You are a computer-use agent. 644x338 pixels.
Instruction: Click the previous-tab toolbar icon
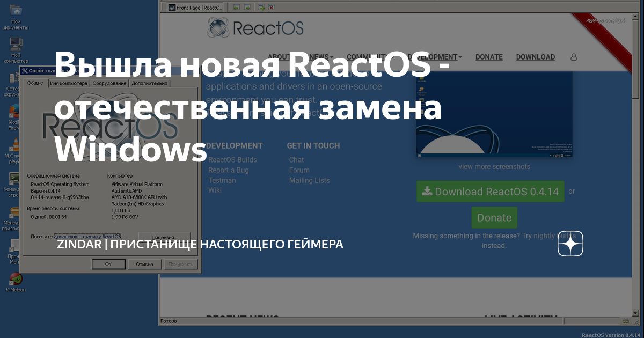236,8
